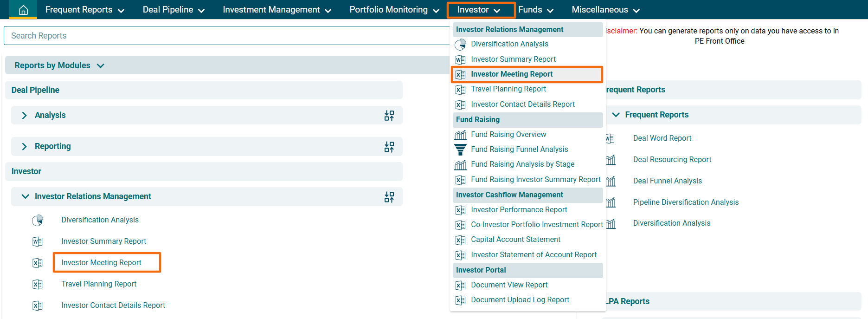Open Capital Account Statement report

(515, 240)
